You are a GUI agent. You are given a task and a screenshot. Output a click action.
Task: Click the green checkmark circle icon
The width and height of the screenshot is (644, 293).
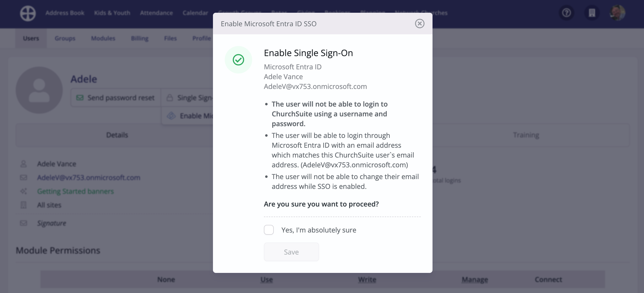click(238, 60)
